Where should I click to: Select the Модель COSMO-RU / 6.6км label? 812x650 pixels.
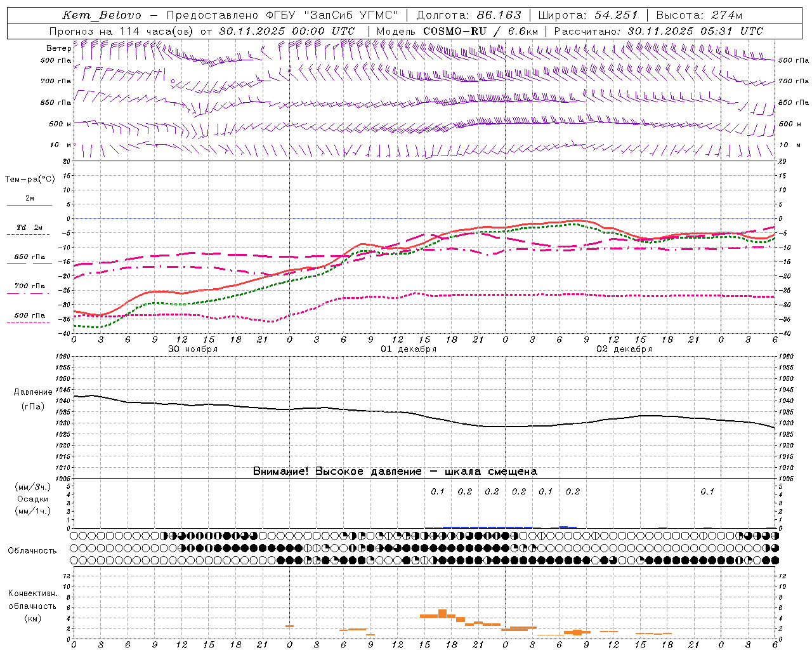pyautogui.click(x=457, y=31)
